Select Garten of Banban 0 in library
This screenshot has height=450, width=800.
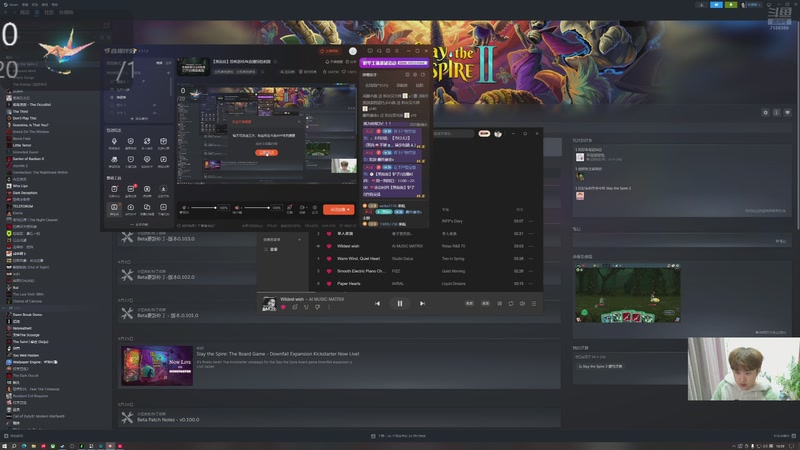[x=28, y=159]
